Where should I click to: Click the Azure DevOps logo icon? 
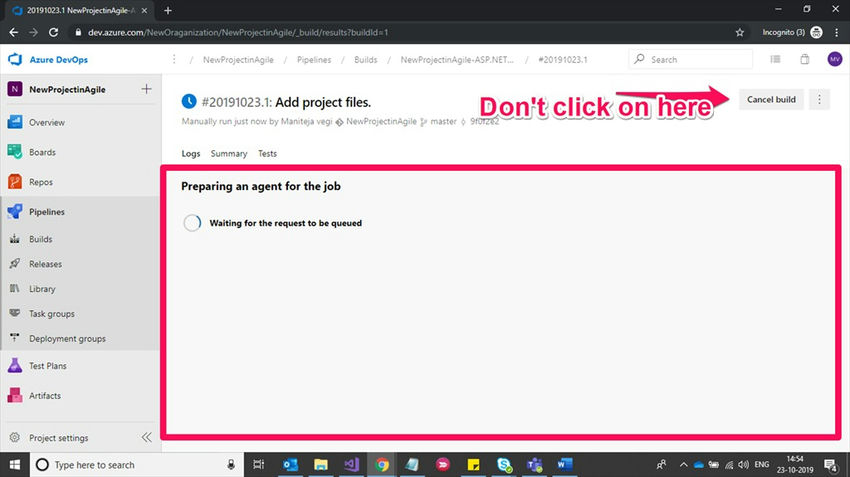[x=15, y=59]
